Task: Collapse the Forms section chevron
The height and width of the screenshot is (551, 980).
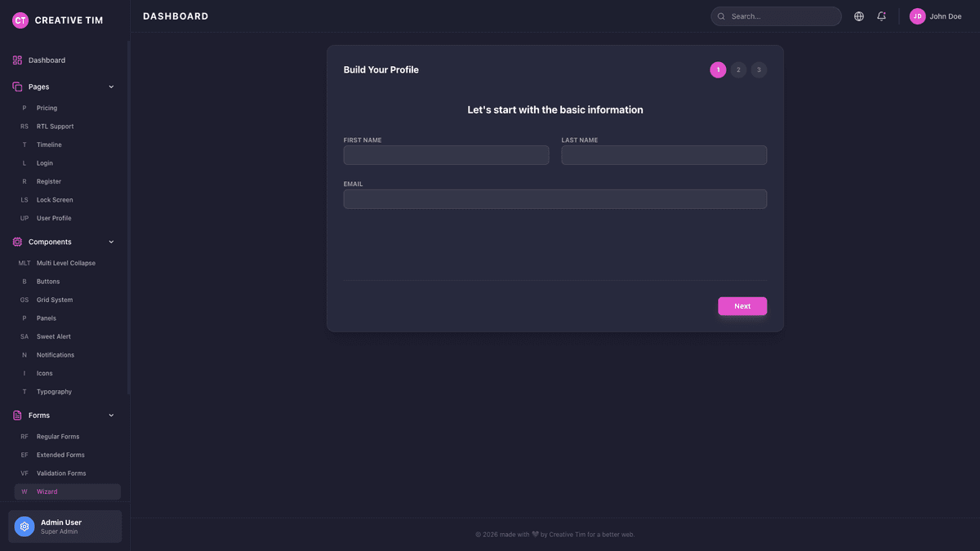Action: tap(111, 415)
